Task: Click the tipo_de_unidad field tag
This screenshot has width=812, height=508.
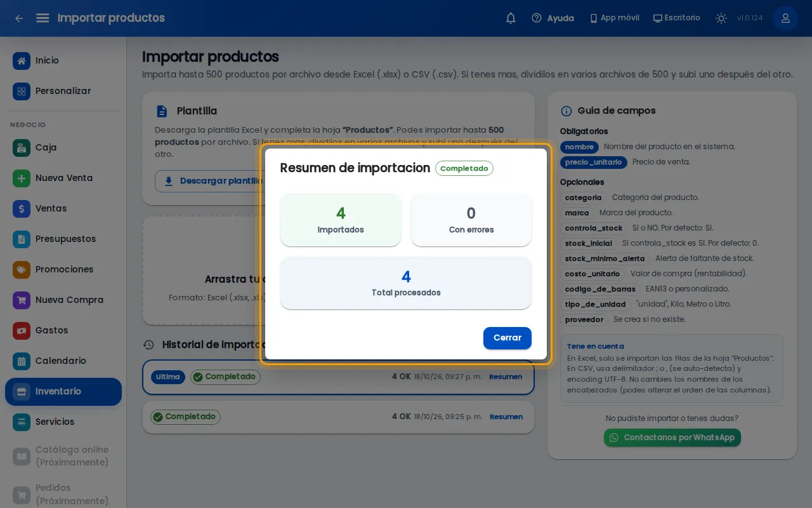Action: coord(595,304)
